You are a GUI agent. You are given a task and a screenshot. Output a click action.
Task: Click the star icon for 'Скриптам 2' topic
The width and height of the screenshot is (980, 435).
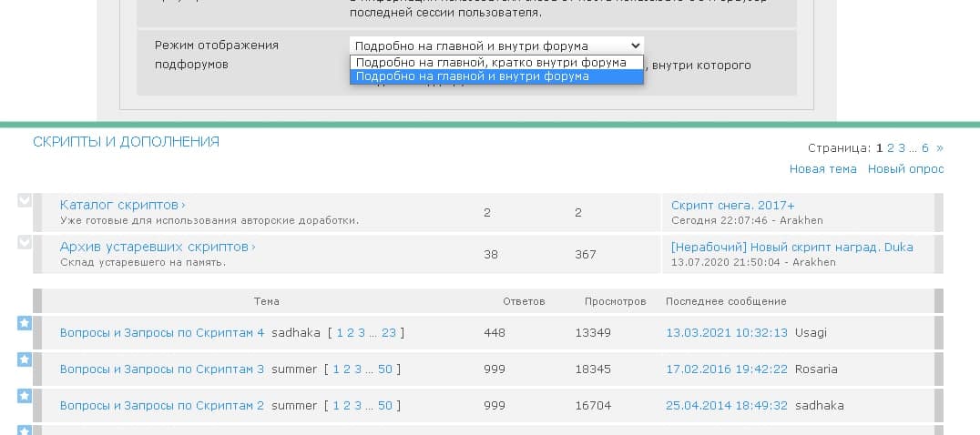24,395
